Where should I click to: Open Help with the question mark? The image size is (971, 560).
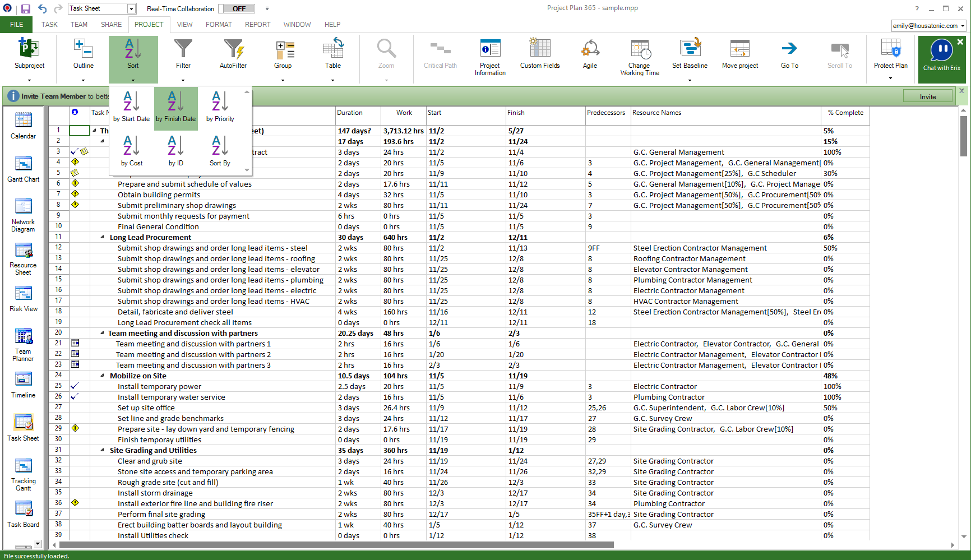tap(916, 8)
